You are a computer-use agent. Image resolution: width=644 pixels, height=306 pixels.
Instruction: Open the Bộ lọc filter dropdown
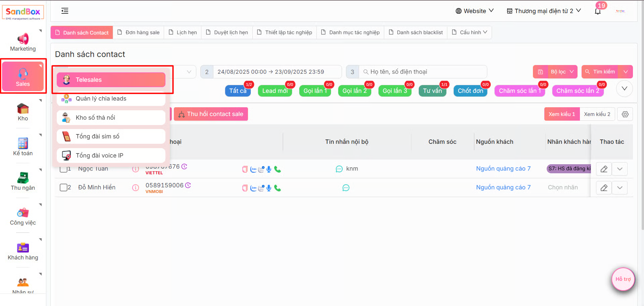pyautogui.click(x=562, y=72)
